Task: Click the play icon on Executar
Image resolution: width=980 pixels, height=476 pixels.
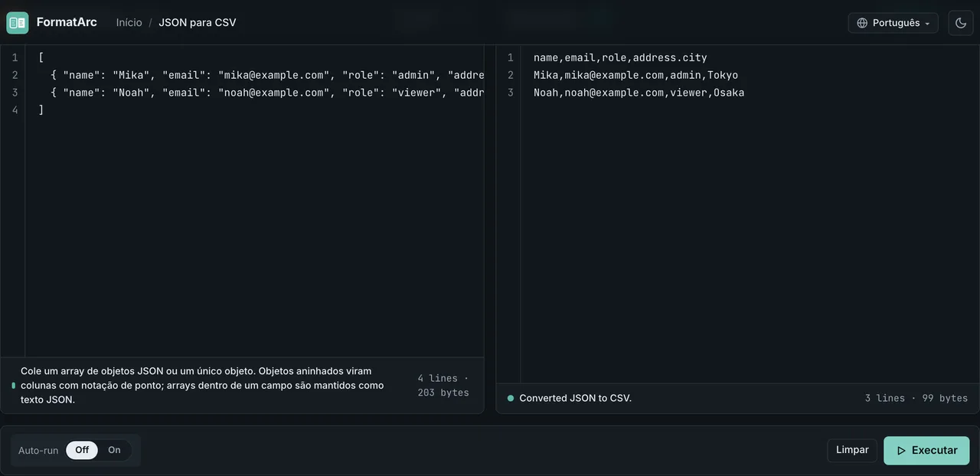Action: coord(901,451)
